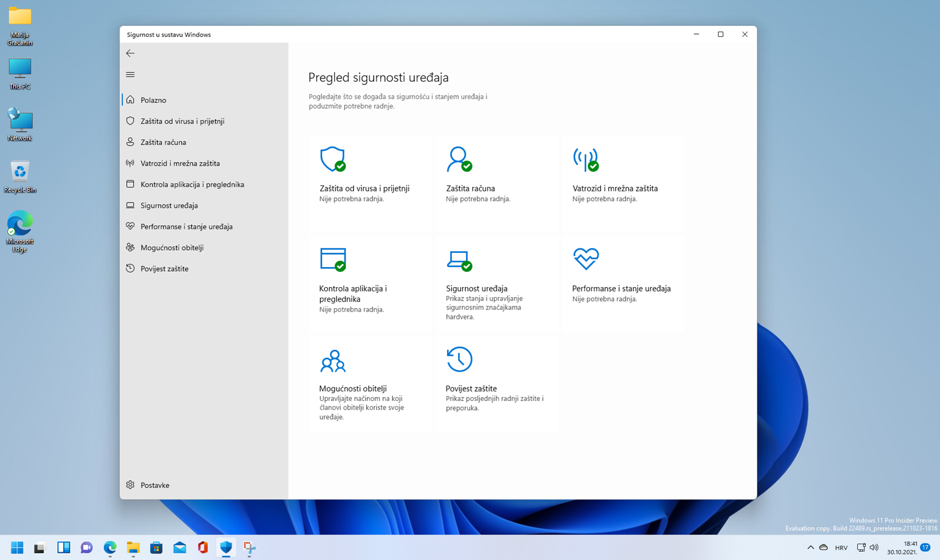Select Performanse i stanje uređaja sidebar item
Image resolution: width=940 pixels, height=560 pixels.
(x=204, y=227)
